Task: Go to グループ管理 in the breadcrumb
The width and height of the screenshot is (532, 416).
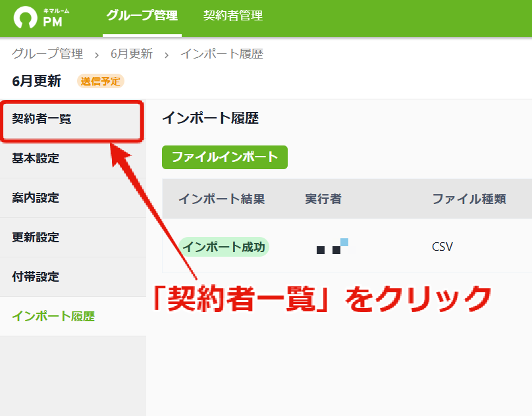Action: point(47,53)
